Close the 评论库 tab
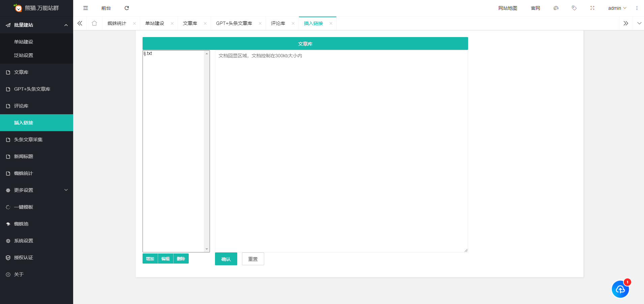644x304 pixels. pyautogui.click(x=293, y=23)
